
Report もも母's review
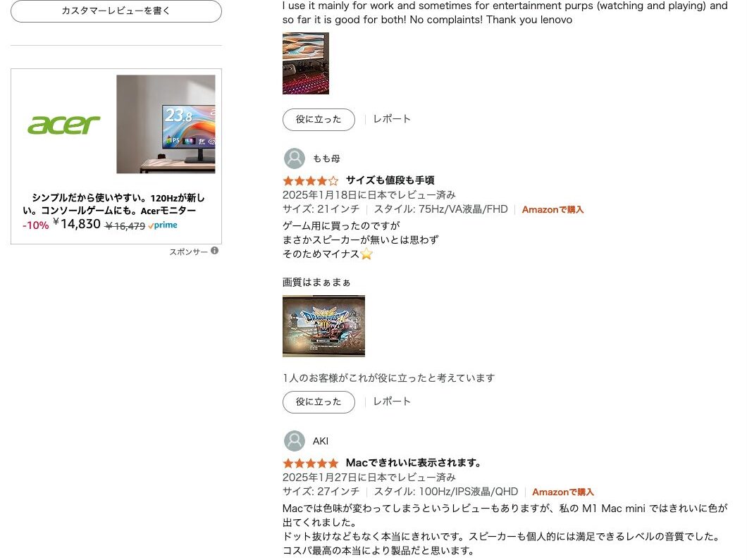[x=392, y=402]
